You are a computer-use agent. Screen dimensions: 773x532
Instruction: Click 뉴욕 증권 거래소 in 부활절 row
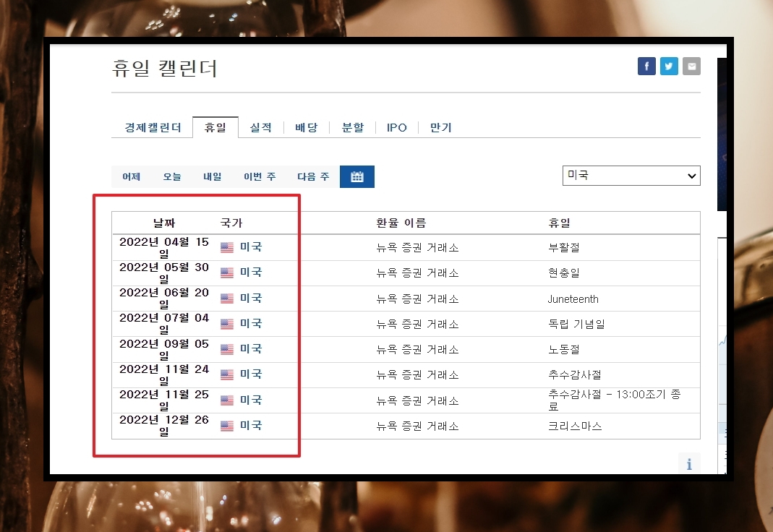(x=417, y=248)
